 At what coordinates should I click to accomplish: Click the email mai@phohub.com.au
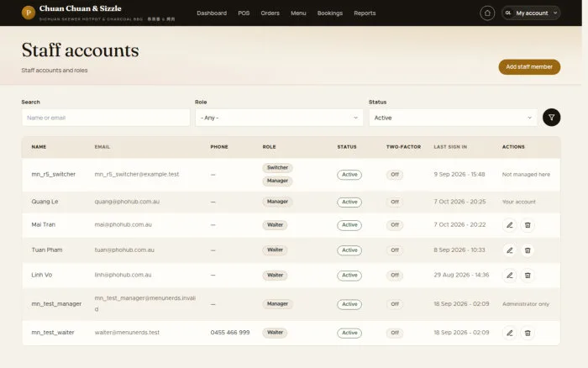(x=123, y=224)
